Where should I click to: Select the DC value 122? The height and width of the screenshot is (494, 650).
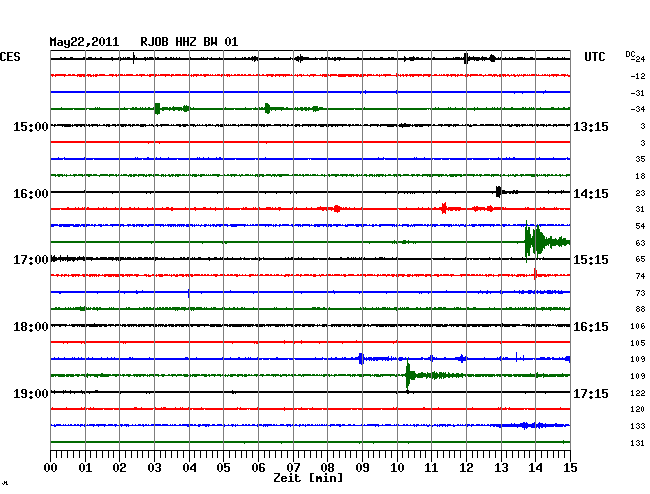point(638,393)
